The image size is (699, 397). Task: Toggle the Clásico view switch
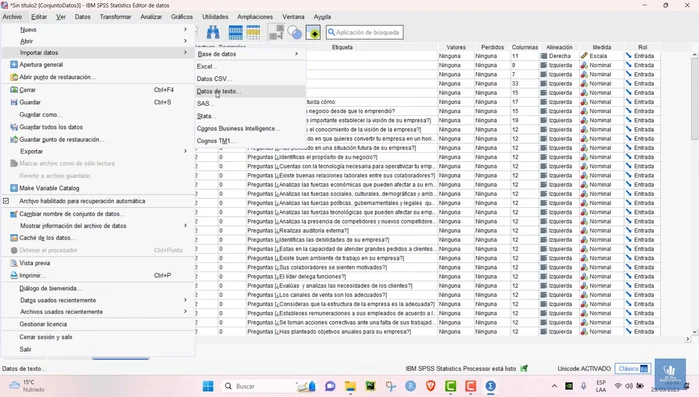click(633, 368)
